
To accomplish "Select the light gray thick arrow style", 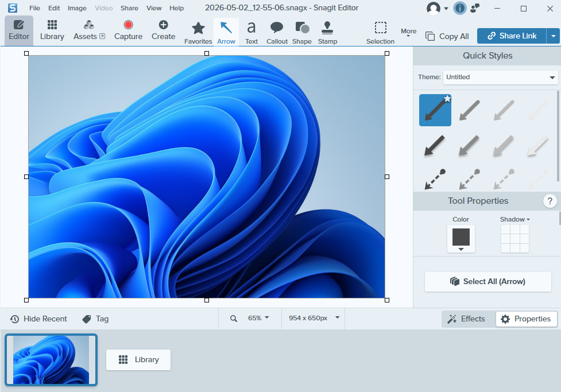I will coord(504,146).
